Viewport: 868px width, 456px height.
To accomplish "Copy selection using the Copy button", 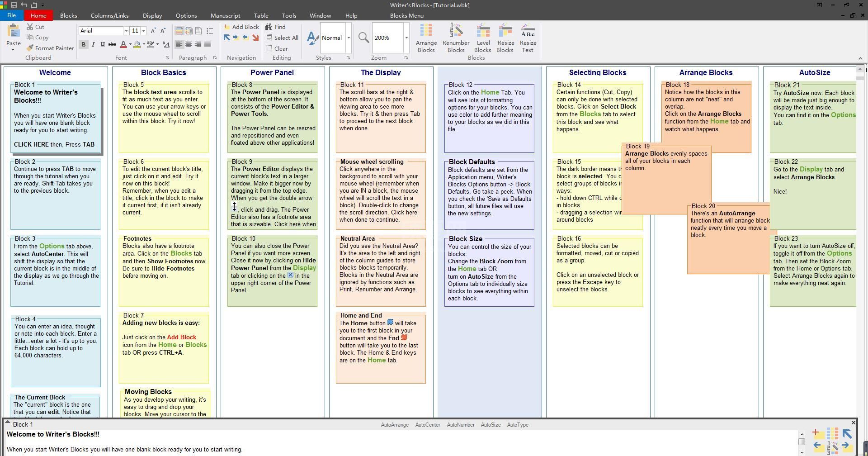I will [x=38, y=38].
